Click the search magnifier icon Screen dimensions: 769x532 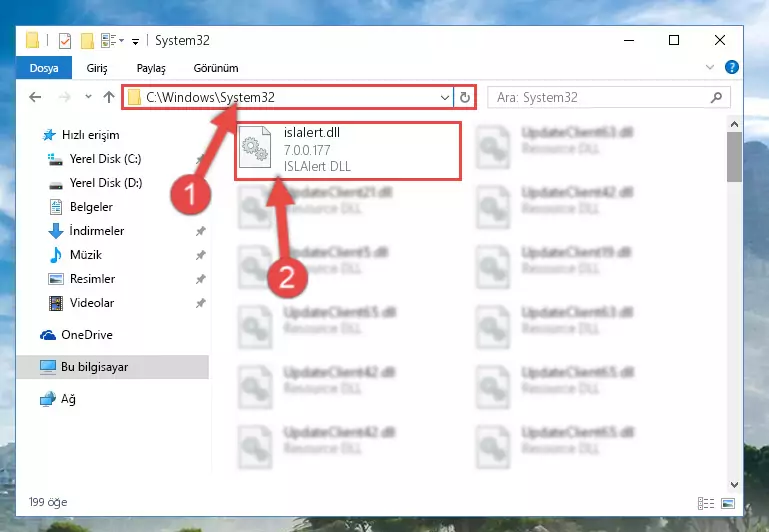coord(717,97)
